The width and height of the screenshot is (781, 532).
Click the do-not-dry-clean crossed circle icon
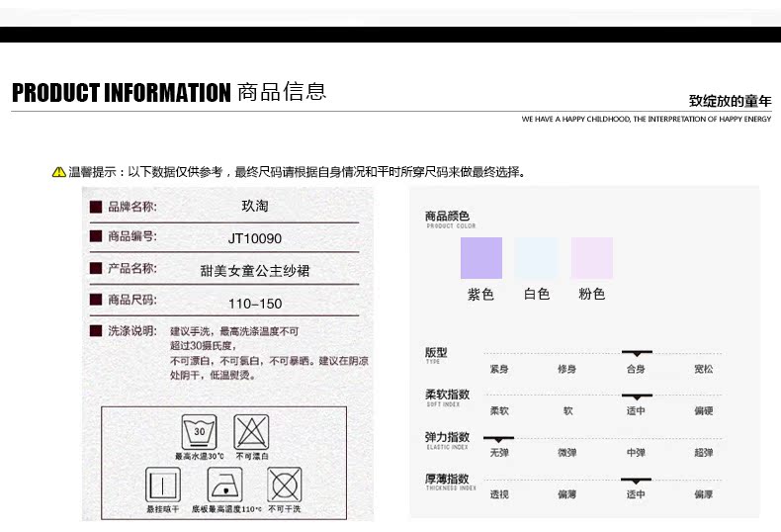coord(285,485)
